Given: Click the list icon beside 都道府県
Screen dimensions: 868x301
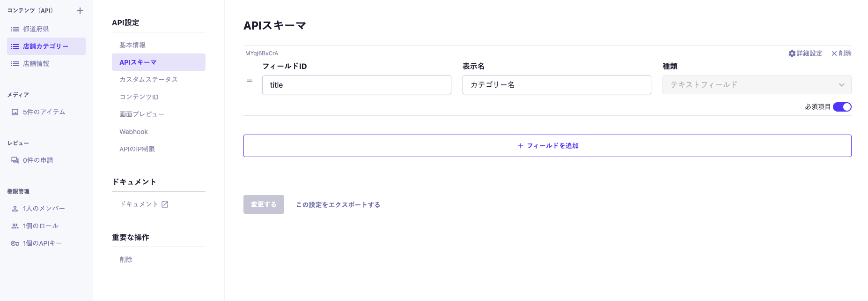Looking at the screenshot, I should coord(15,29).
